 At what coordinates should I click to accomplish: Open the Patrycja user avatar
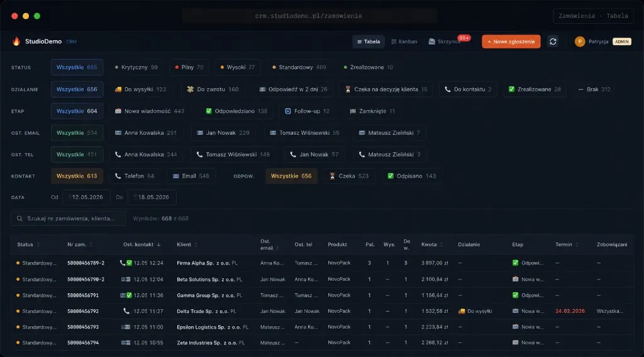pos(579,42)
